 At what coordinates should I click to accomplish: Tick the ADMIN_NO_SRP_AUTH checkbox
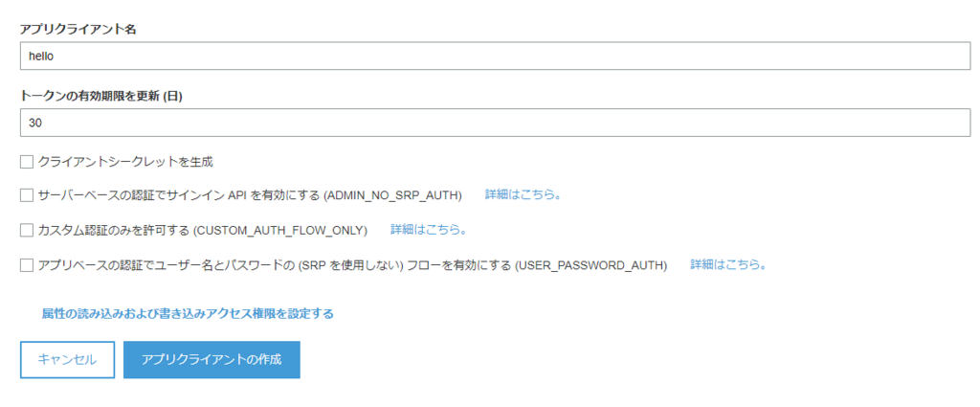pyautogui.click(x=26, y=195)
